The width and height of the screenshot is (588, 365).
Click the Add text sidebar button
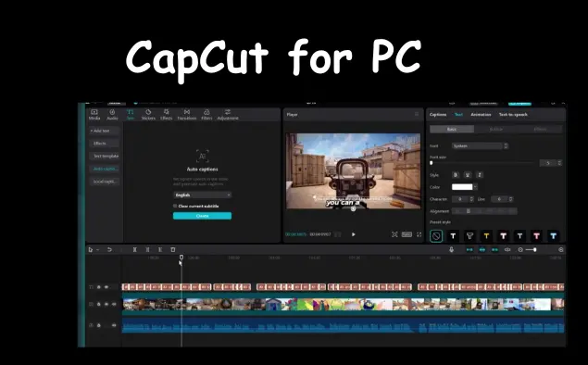point(105,131)
